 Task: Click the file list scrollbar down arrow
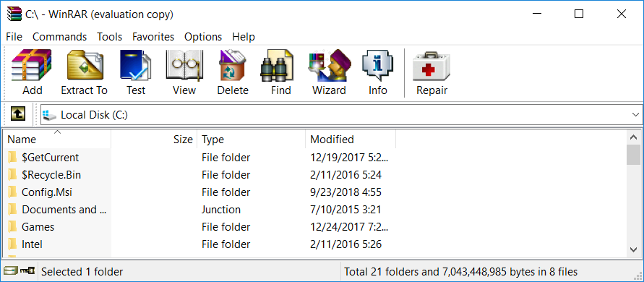633,249
